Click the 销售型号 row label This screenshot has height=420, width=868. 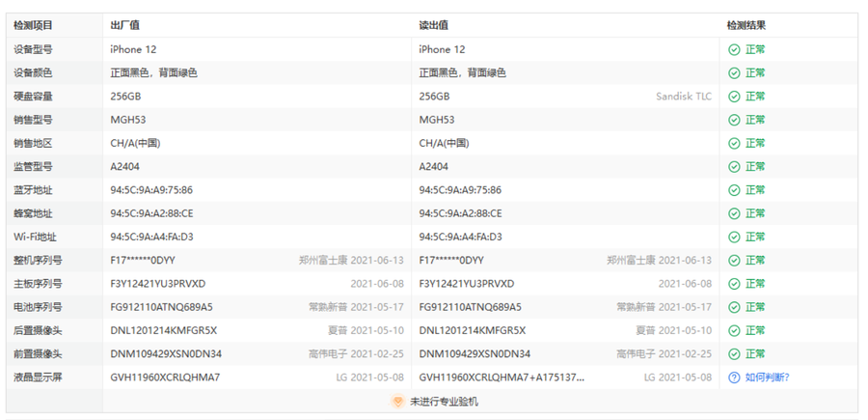pos(33,120)
